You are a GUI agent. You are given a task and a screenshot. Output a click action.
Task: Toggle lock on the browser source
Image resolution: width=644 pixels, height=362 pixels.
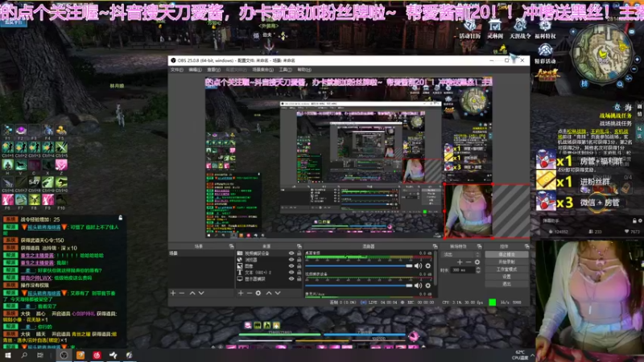point(299,260)
